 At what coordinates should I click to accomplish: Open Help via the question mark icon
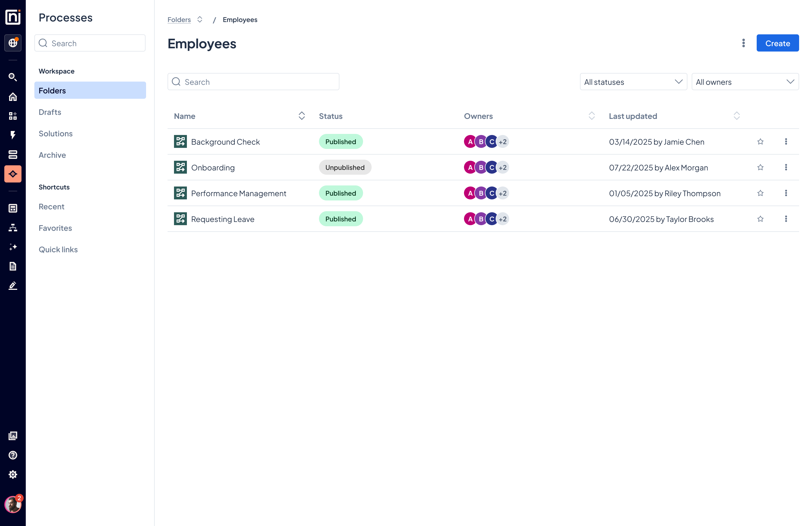[13, 455]
